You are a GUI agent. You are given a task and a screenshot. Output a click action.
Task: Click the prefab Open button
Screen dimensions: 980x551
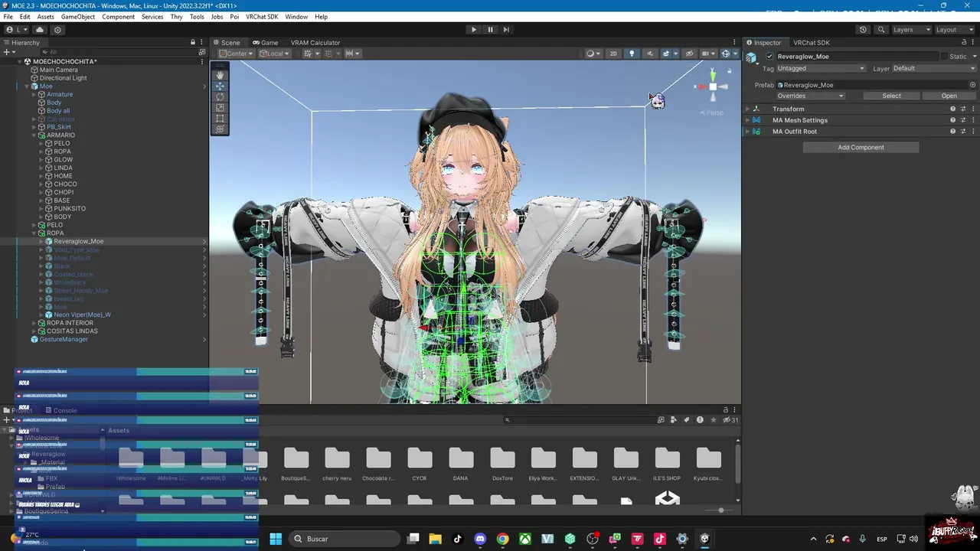tap(949, 96)
